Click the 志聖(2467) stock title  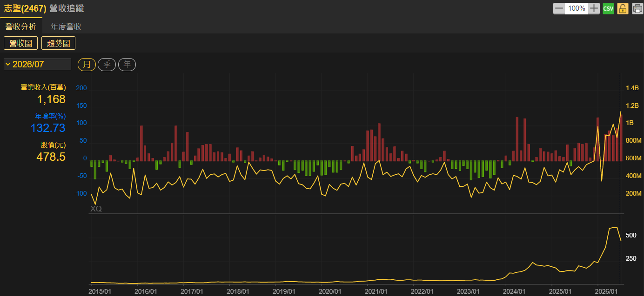click(25, 8)
